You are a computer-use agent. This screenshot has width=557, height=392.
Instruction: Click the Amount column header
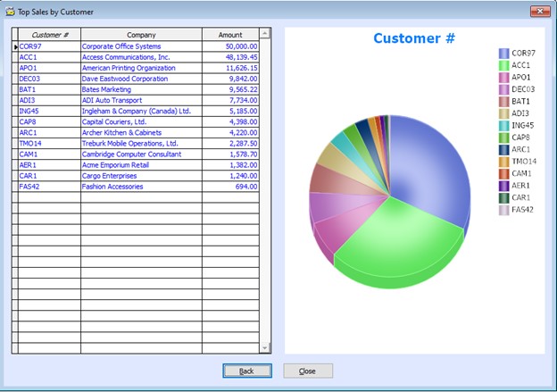(x=229, y=35)
